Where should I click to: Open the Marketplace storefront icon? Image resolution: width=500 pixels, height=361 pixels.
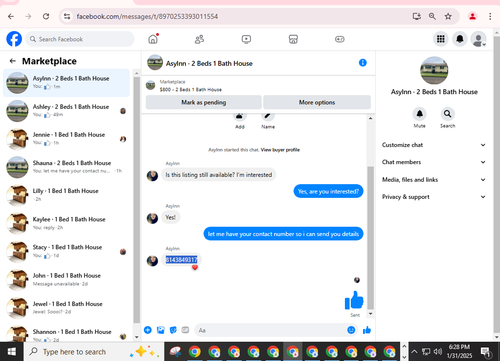tap(293, 39)
